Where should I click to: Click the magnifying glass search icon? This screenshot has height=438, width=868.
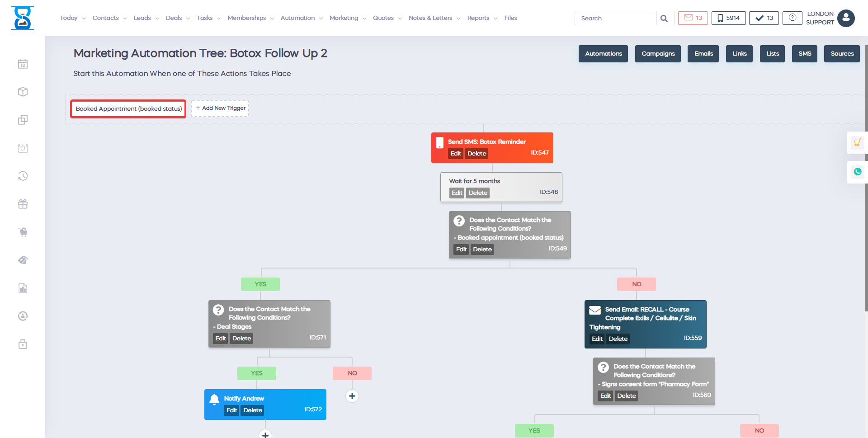tap(664, 19)
